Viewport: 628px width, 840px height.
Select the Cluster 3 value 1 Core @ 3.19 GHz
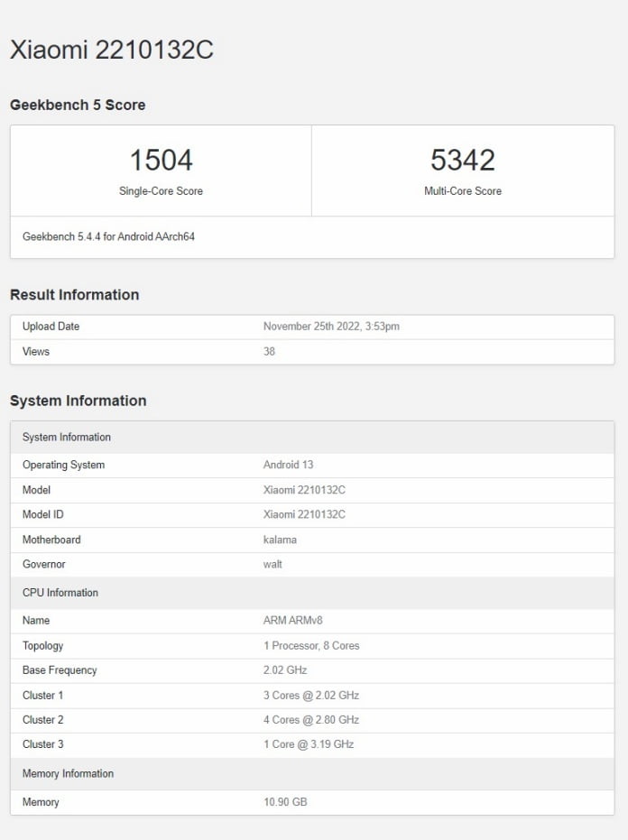[308, 744]
